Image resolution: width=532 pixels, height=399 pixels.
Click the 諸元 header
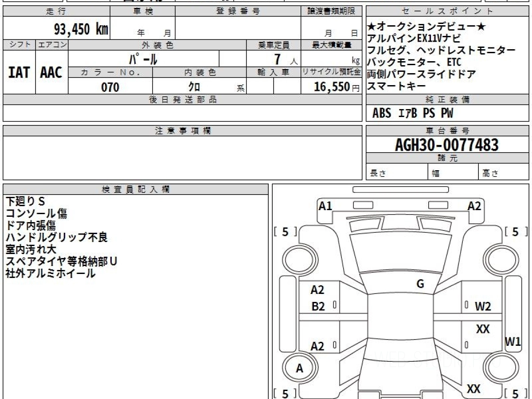click(448, 158)
